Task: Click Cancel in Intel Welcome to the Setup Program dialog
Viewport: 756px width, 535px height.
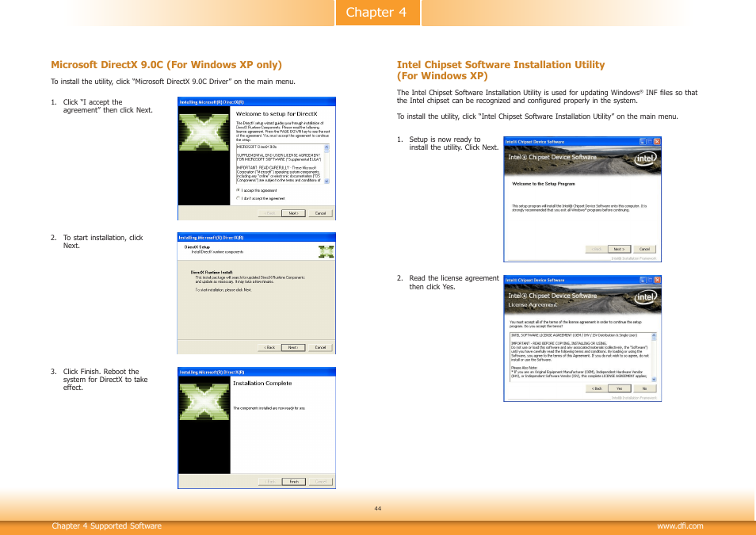Action: (x=644, y=249)
